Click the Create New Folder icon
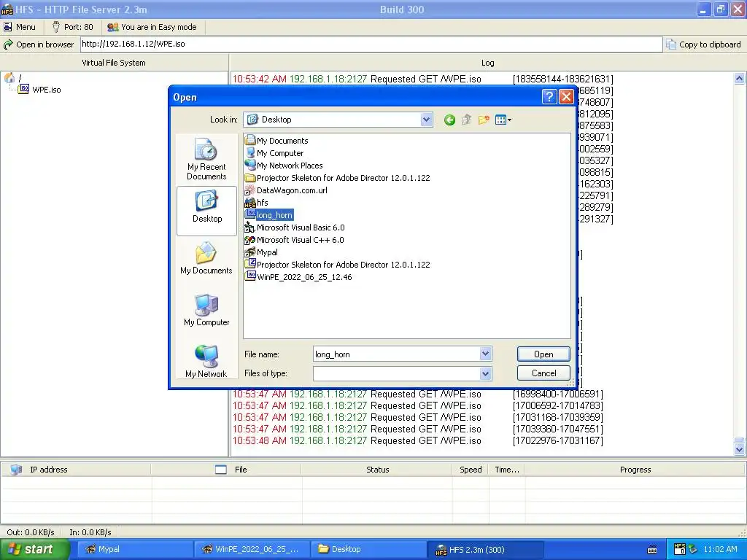 [484, 120]
